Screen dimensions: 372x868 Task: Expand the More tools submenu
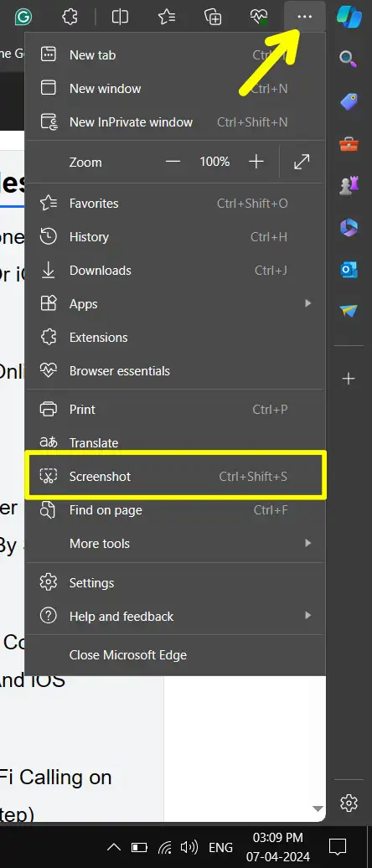coord(175,544)
